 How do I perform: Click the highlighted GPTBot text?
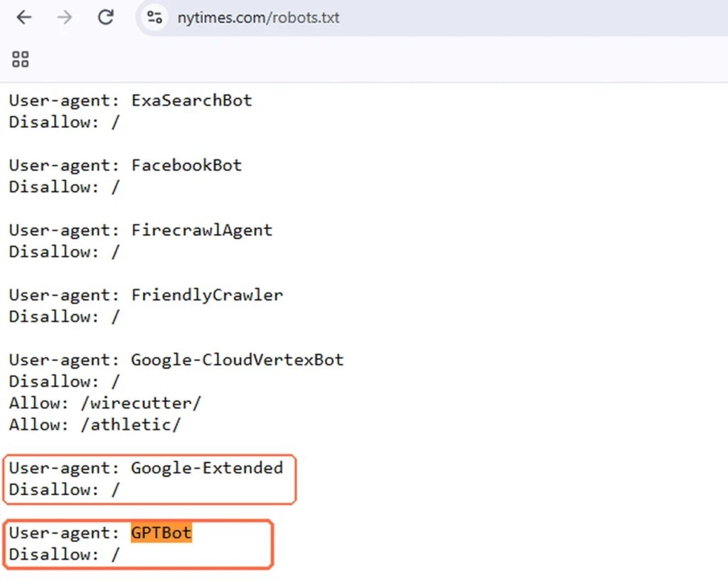[161, 533]
